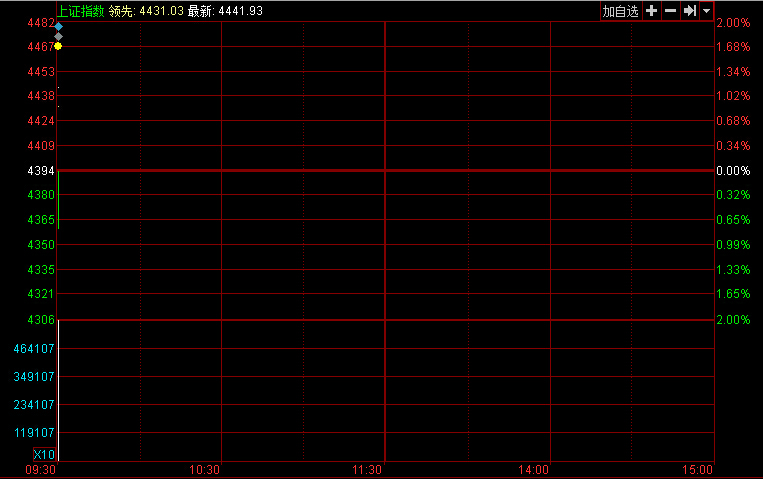The height and width of the screenshot is (479, 763).
Task: Add index to watchlist via 加自选
Action: (620, 11)
